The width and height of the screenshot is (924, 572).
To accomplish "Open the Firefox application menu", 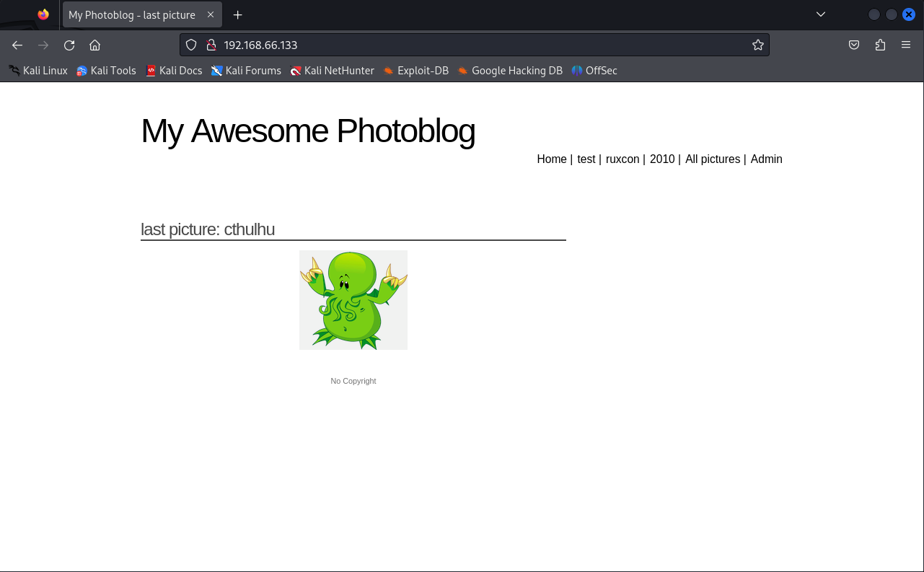I will (906, 45).
